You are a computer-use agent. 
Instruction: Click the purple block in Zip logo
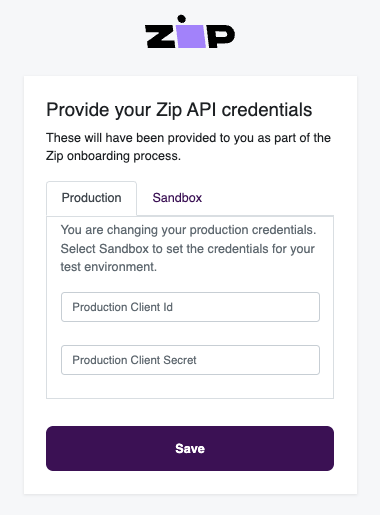(x=191, y=36)
